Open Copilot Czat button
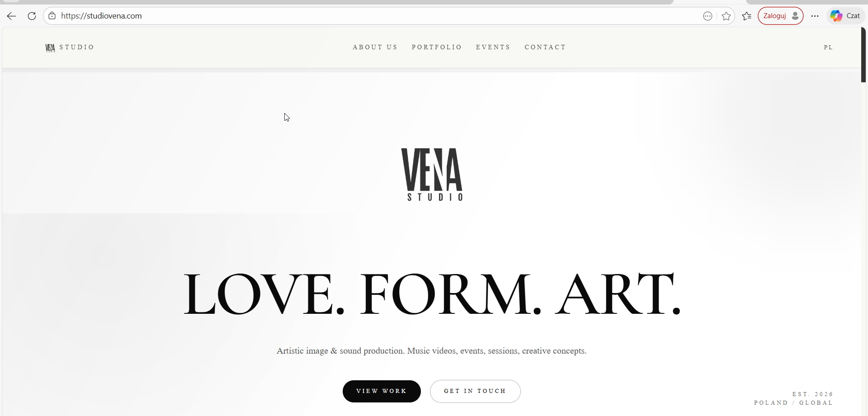 [x=845, y=16]
